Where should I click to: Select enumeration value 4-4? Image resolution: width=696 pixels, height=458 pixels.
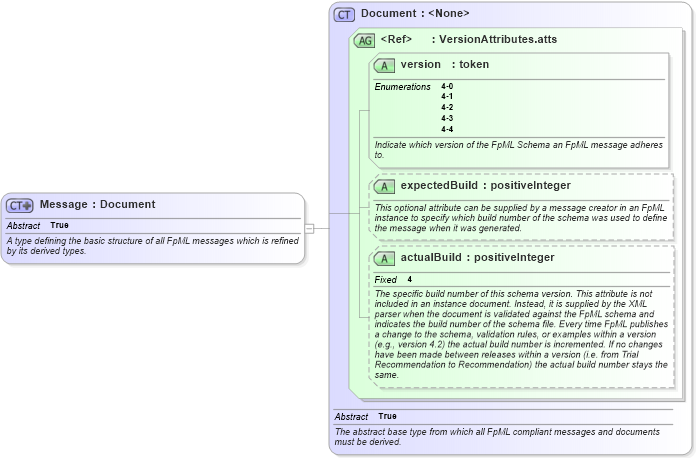[447, 129]
